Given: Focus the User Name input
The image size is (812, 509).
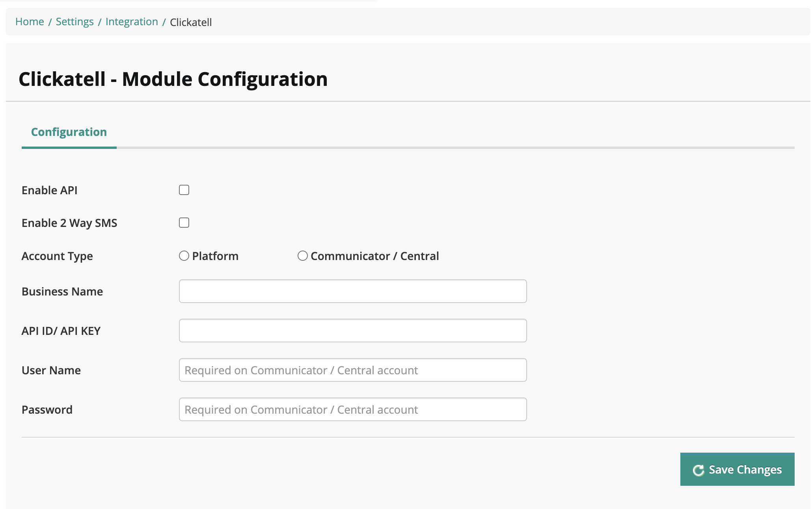Looking at the screenshot, I should pyautogui.click(x=353, y=370).
